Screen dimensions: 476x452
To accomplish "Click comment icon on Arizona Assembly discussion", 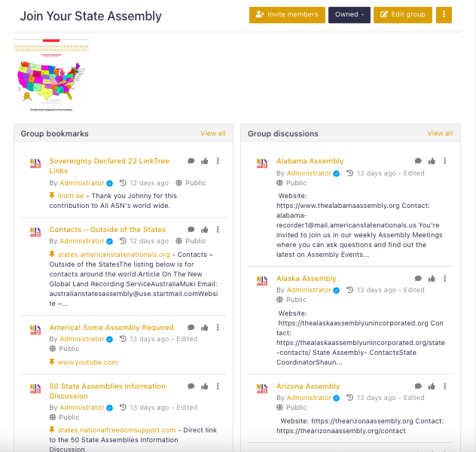I will click(418, 386).
